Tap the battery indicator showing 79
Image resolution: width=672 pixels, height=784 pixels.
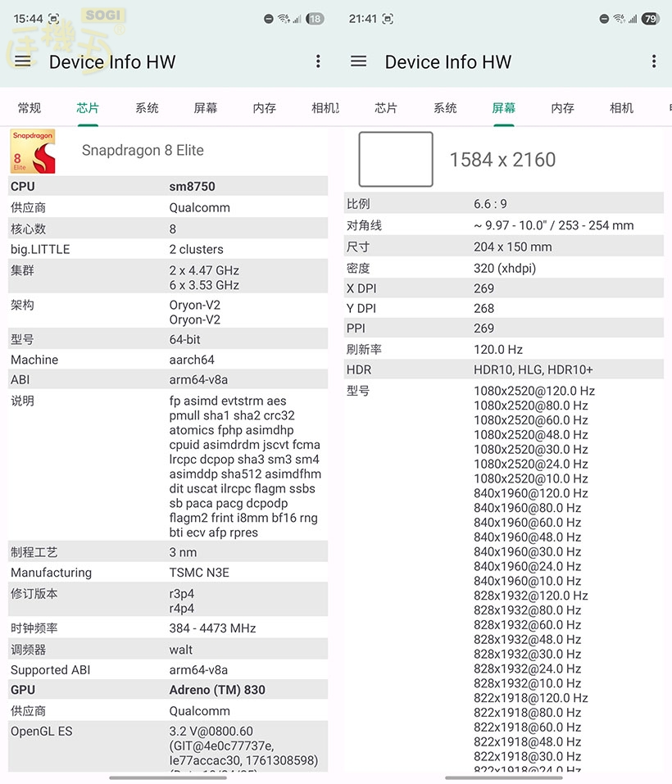point(650,19)
